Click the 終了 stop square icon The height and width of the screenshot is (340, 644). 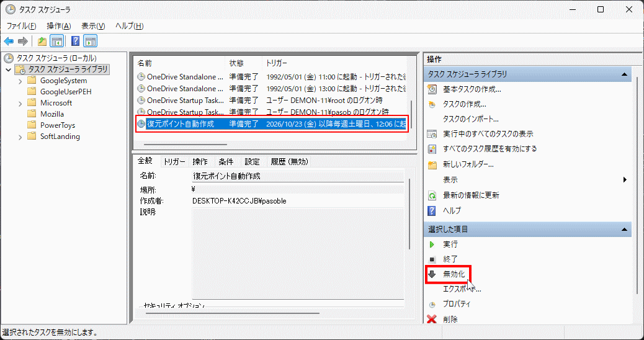pos(432,259)
